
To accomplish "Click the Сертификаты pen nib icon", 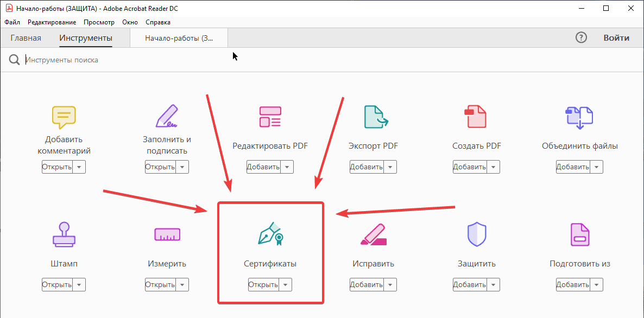I will [x=270, y=234].
